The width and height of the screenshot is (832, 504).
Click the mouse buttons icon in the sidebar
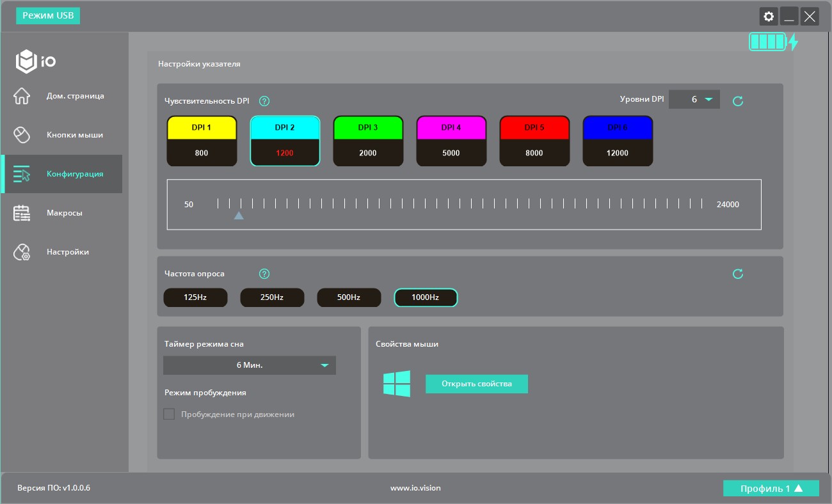point(22,135)
